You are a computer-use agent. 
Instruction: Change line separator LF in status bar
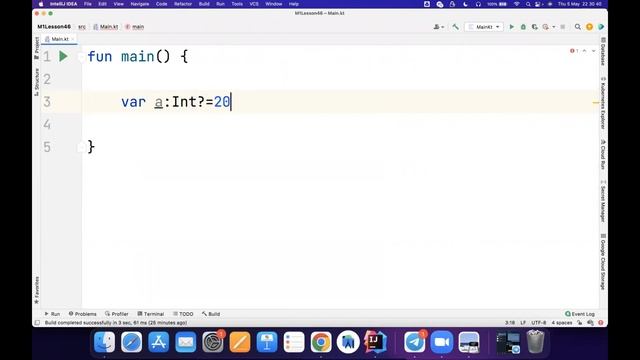click(523, 323)
